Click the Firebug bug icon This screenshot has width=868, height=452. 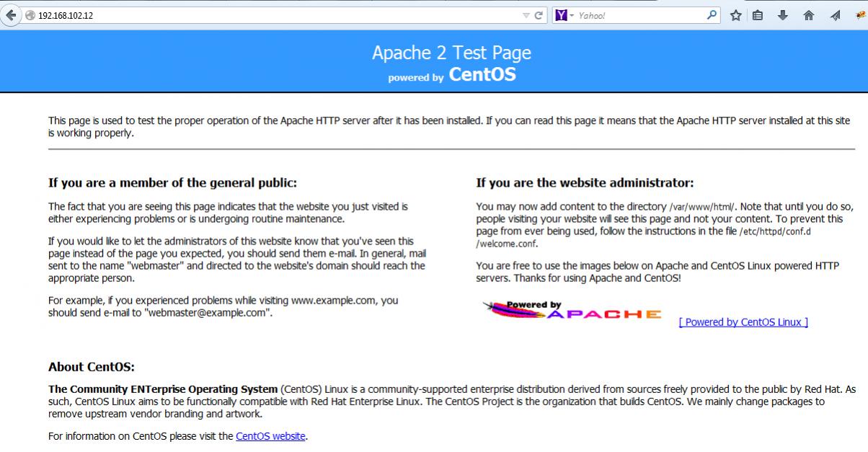tap(860, 15)
